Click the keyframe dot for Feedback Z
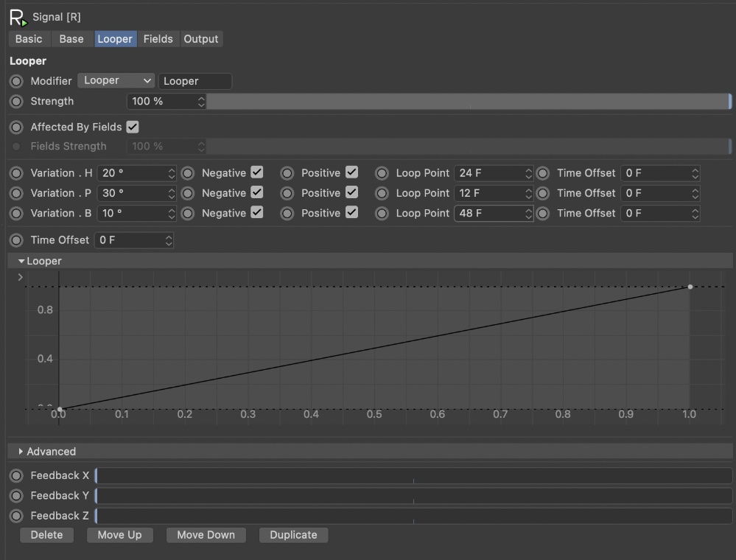This screenshot has width=736, height=560. point(16,516)
